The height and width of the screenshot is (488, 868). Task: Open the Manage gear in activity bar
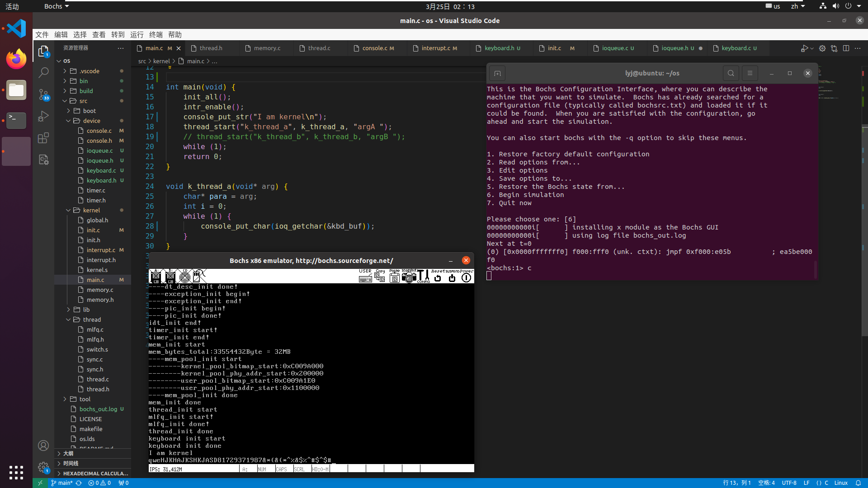[x=43, y=467]
